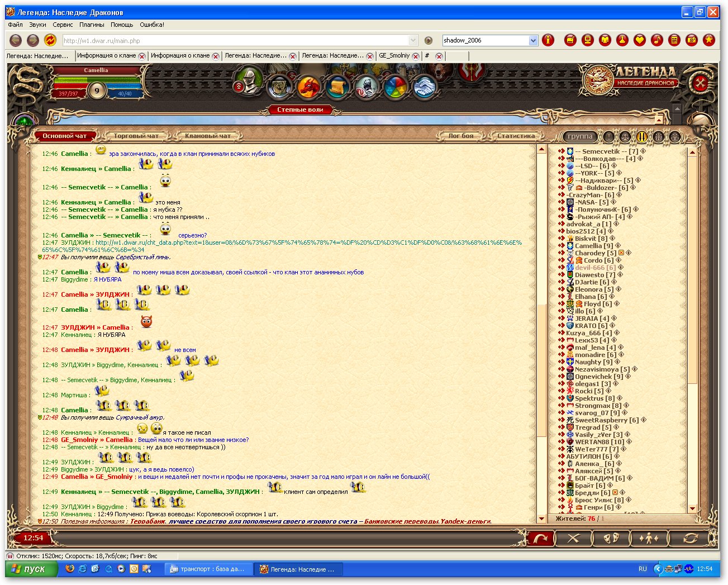Open the Плагины menu

coord(92,25)
